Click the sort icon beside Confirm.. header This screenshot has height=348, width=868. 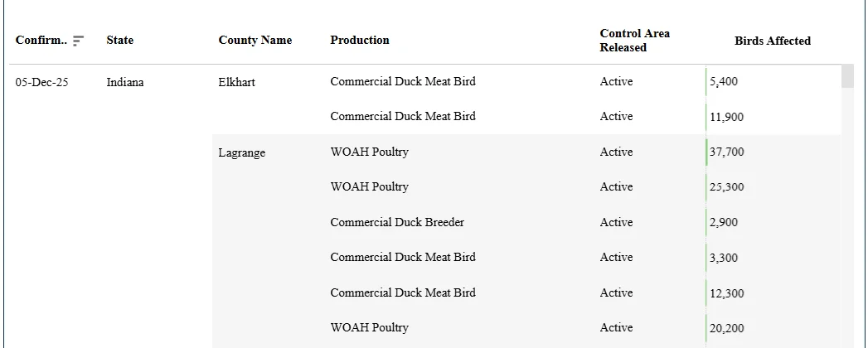[78, 41]
